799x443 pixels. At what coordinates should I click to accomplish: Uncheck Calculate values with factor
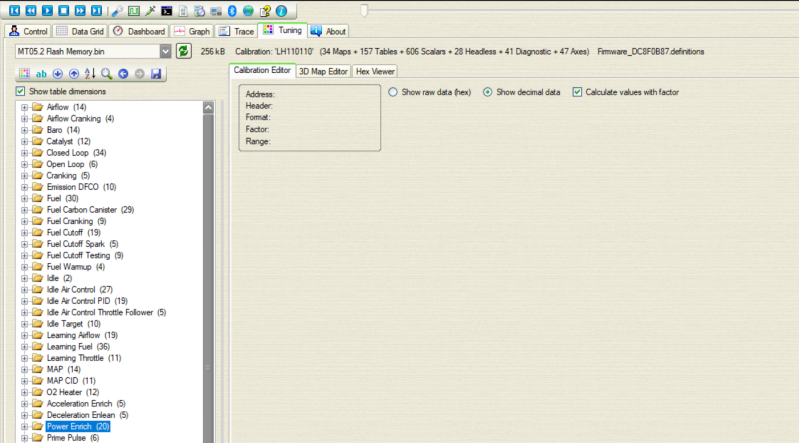tap(577, 92)
